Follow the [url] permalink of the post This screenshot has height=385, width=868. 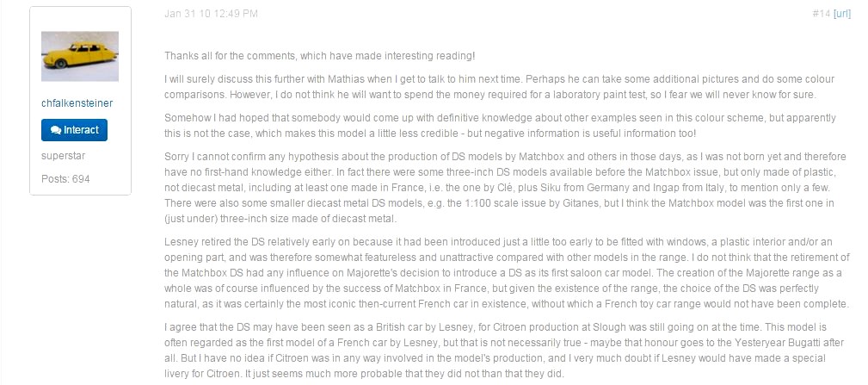(841, 14)
